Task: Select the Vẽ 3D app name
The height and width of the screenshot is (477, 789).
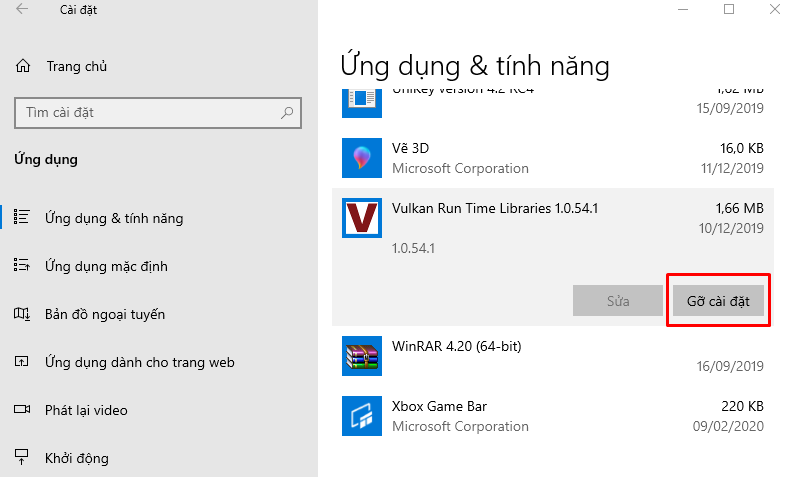Action: click(x=411, y=148)
